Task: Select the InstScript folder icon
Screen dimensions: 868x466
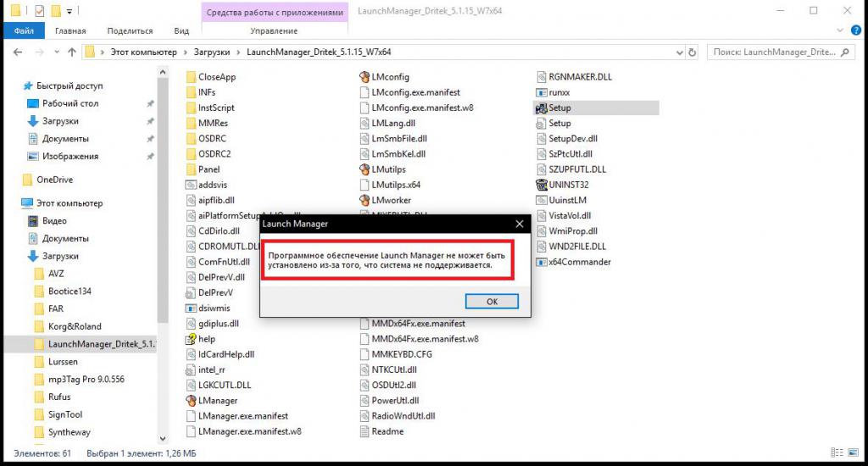Action: click(x=191, y=108)
